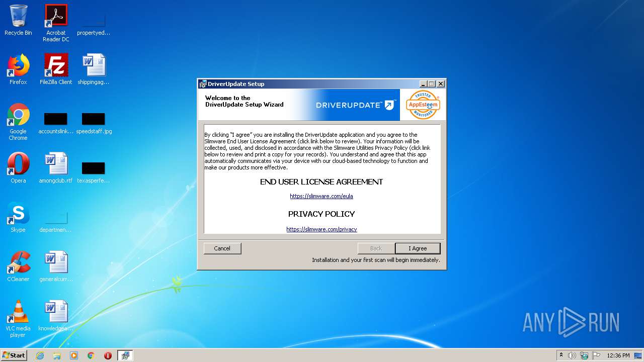Open the Firefox desktop shortcut
Screen dimensions: 644x362
(x=18, y=69)
